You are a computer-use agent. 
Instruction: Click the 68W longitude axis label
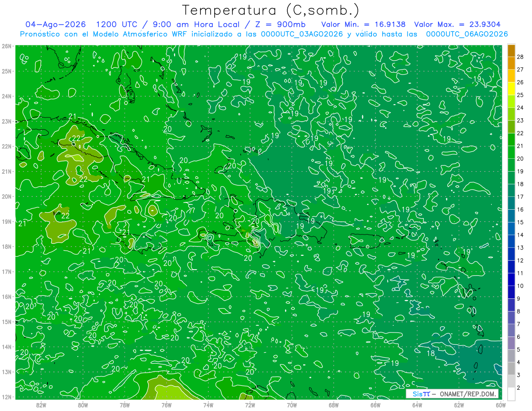pyautogui.click(x=333, y=405)
